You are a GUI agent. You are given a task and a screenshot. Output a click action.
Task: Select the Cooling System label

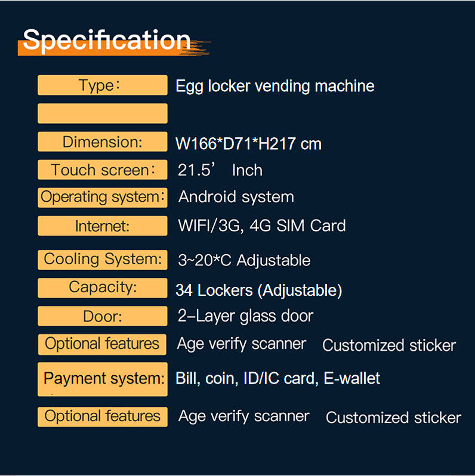pyautogui.click(x=102, y=259)
